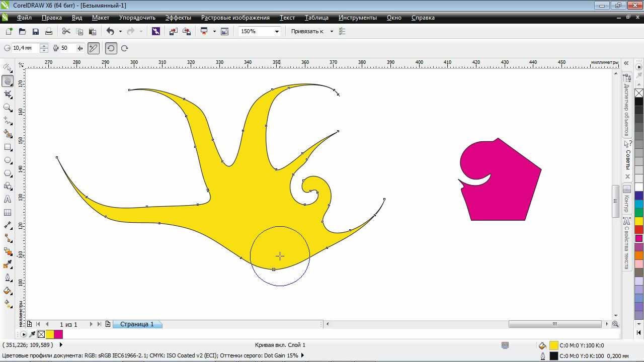Viewport: 644px width, 362px height.
Task: Pick magenta from the document palette
Action: (58, 334)
